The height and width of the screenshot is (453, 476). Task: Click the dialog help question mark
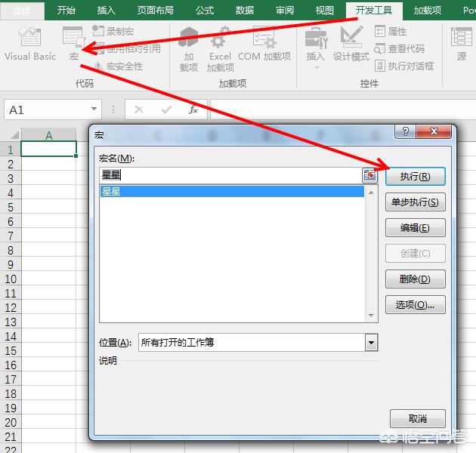tap(406, 131)
